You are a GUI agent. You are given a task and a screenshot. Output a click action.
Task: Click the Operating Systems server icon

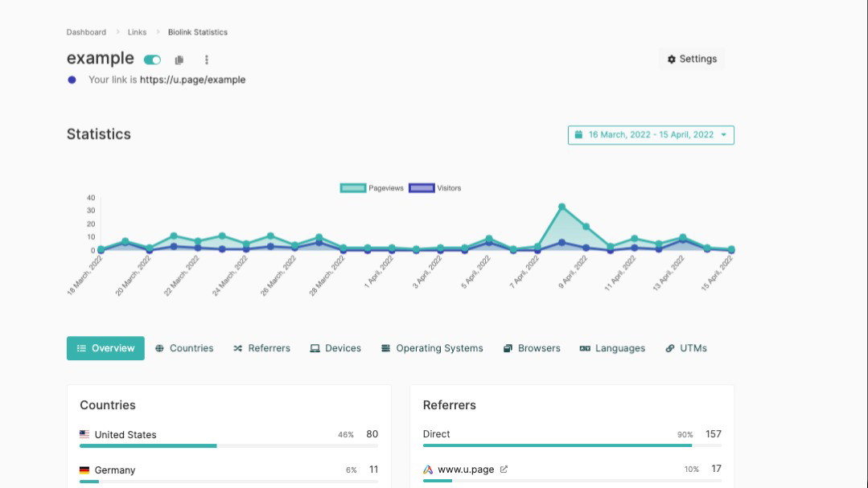(386, 348)
